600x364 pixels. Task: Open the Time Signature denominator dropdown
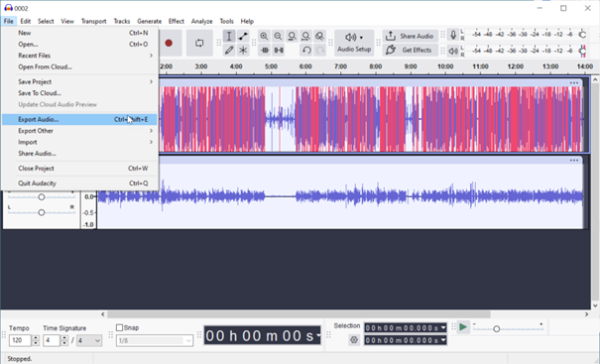click(x=89, y=340)
